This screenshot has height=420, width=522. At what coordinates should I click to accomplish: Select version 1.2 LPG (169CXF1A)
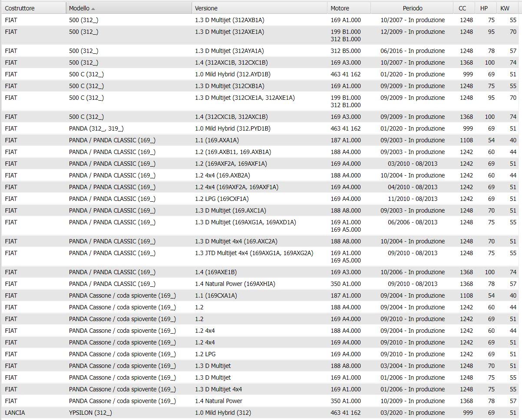[222, 199]
